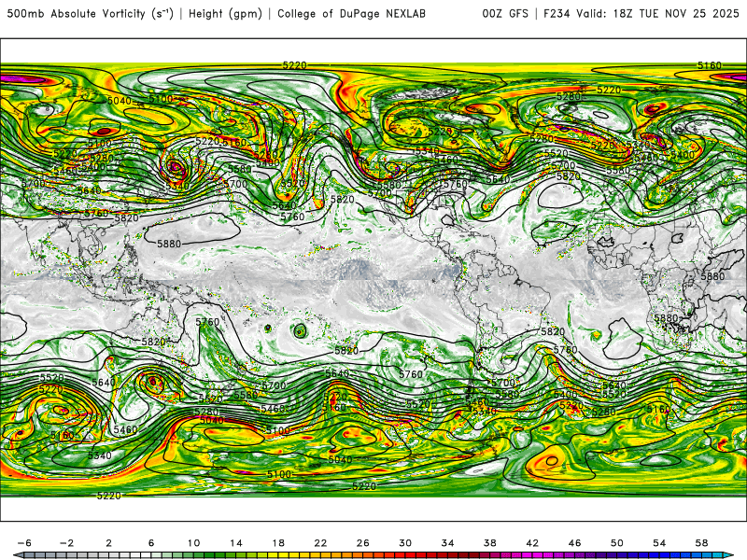Click the "22" colorbar scale value
This screenshot has width=747, height=560.
tap(320, 543)
